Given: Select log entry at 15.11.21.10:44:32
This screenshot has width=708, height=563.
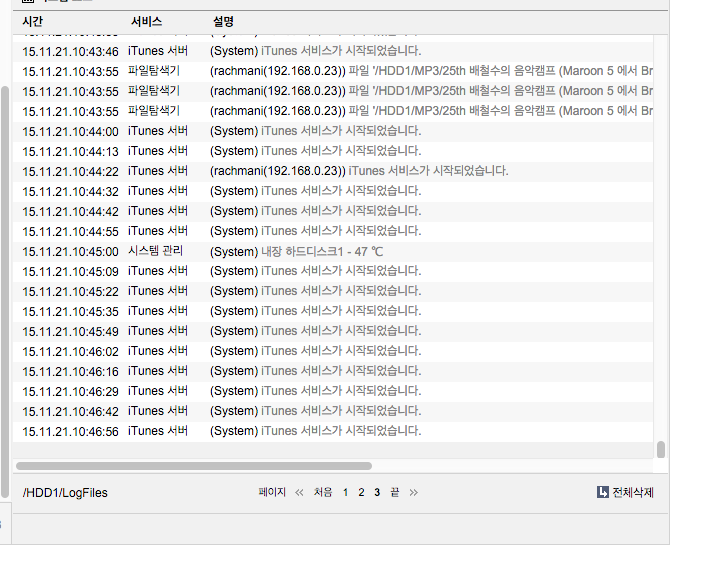Looking at the screenshot, I should pos(333,191).
